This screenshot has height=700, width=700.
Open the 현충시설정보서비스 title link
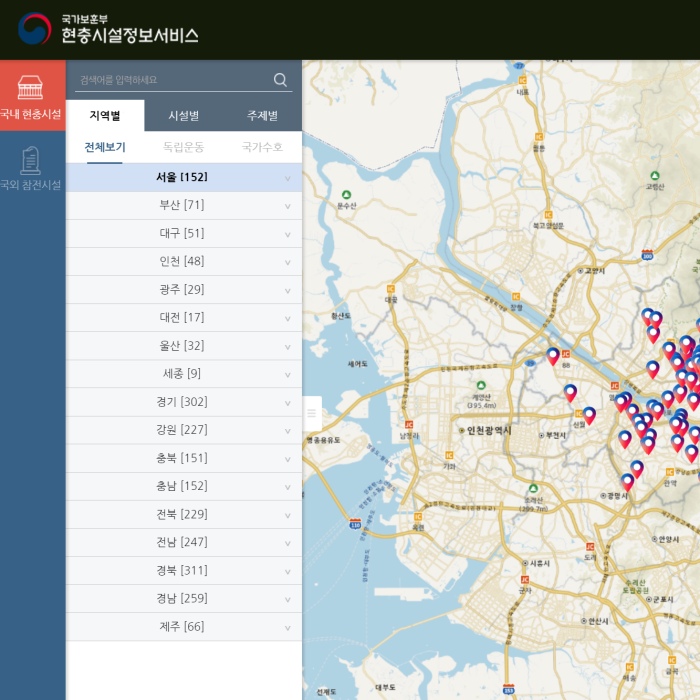(x=129, y=35)
